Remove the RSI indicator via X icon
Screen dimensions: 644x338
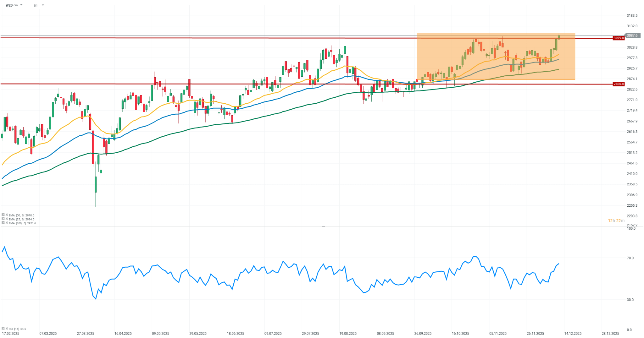(x=7, y=329)
